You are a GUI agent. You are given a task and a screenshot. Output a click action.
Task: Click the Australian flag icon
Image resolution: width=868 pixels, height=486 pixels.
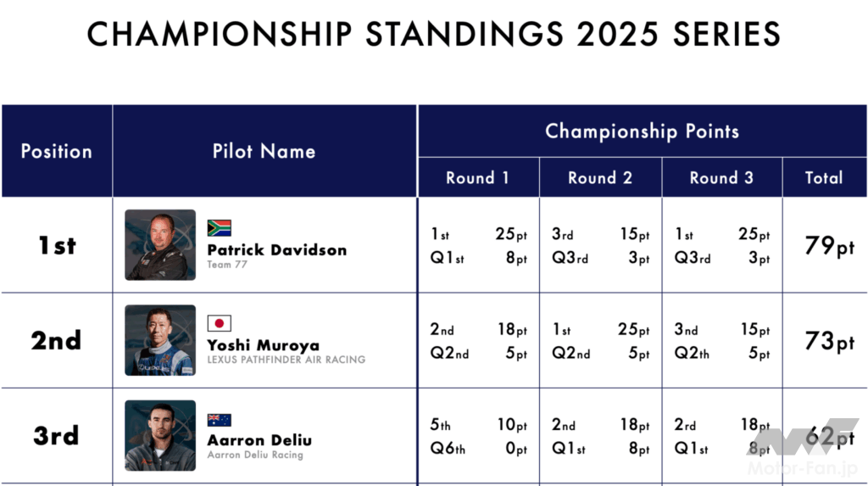pyautogui.click(x=220, y=420)
